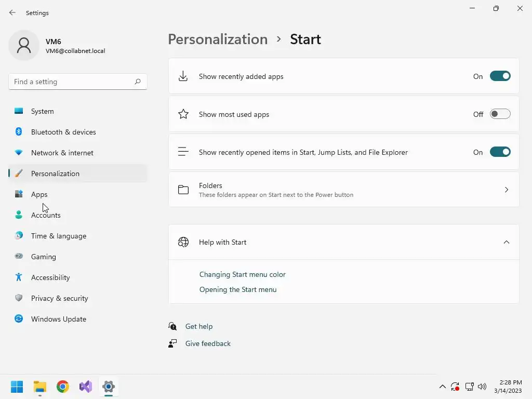
Task: Go to Bluetooth & devices category label
Action: [63, 132]
